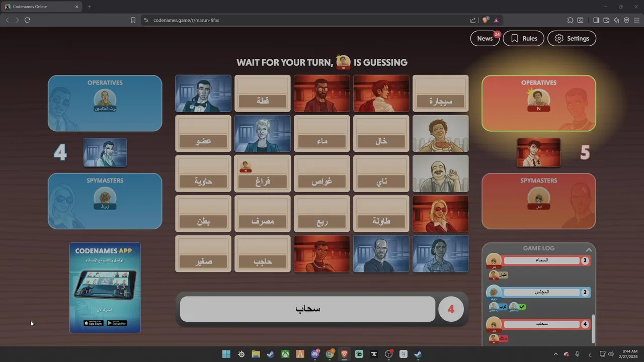Viewport: 644px width, 362px height.
Task: Open the volume control in system tray
Action: [x=612, y=354]
